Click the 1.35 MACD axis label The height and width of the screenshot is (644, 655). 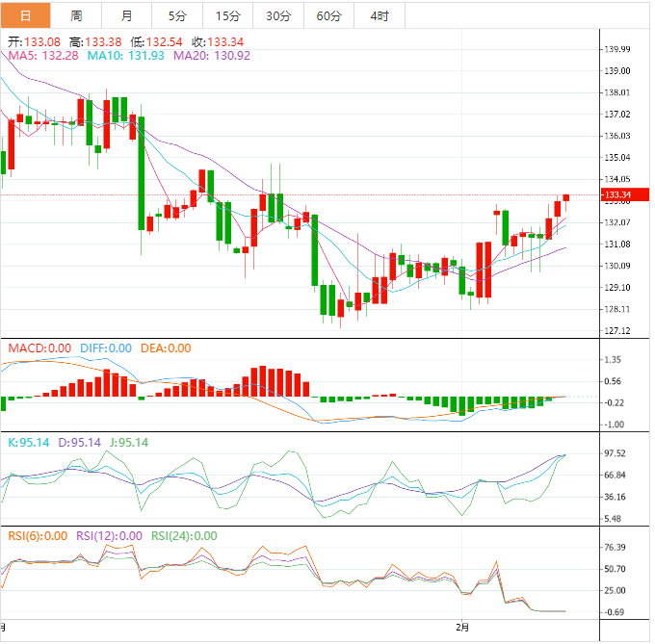613,360
